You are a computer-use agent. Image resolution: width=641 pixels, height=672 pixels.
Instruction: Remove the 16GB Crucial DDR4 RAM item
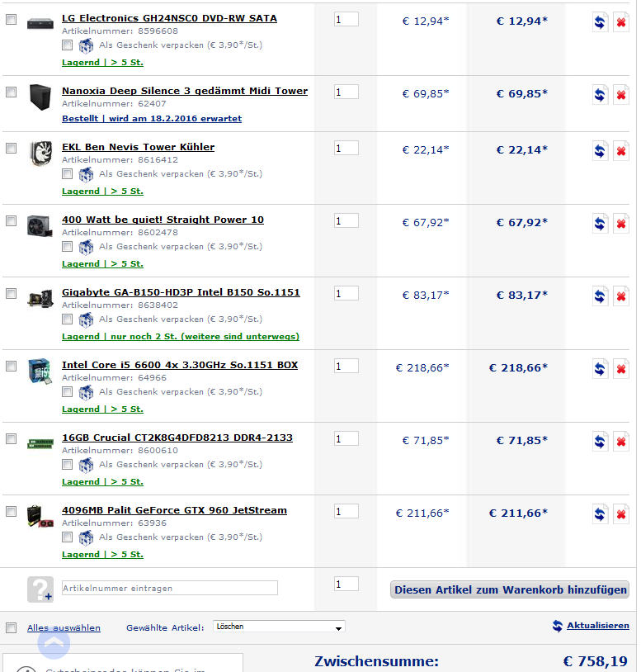[x=621, y=442]
